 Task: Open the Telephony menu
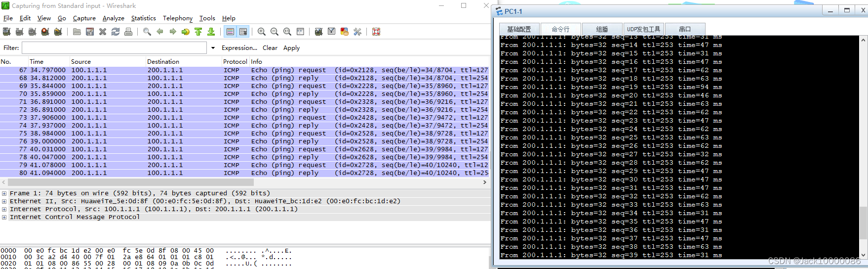coord(178,18)
